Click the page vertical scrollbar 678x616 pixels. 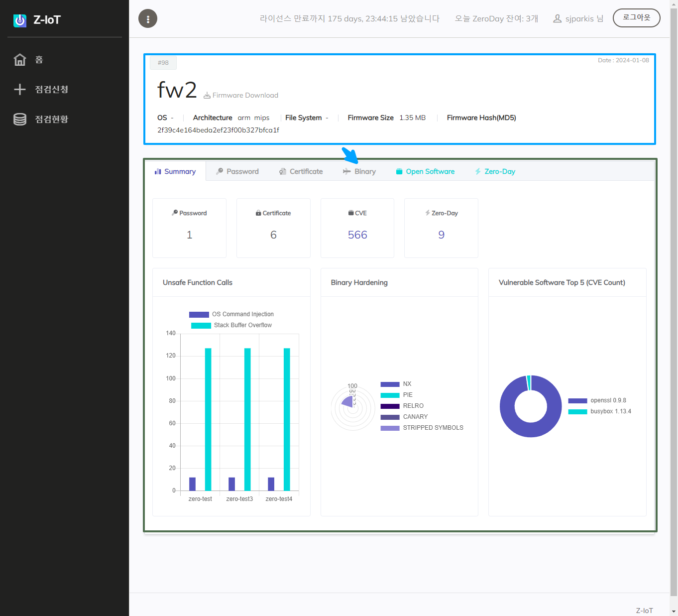[674, 299]
